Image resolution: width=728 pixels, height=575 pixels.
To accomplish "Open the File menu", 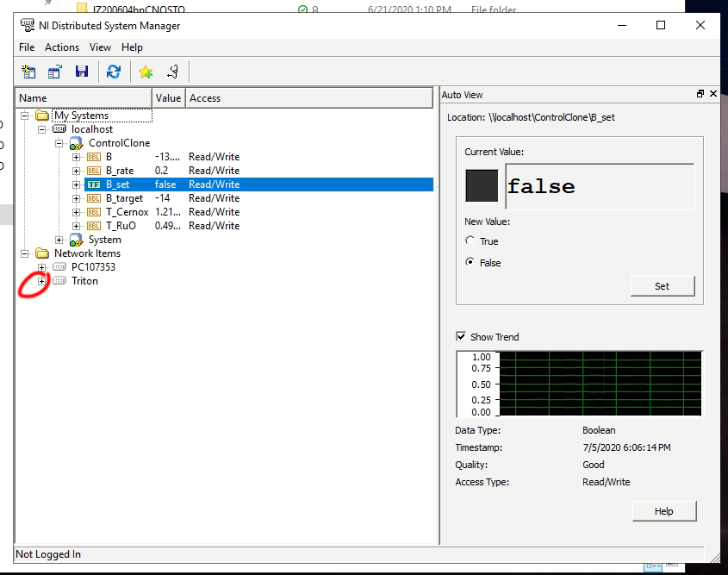I will 27,47.
